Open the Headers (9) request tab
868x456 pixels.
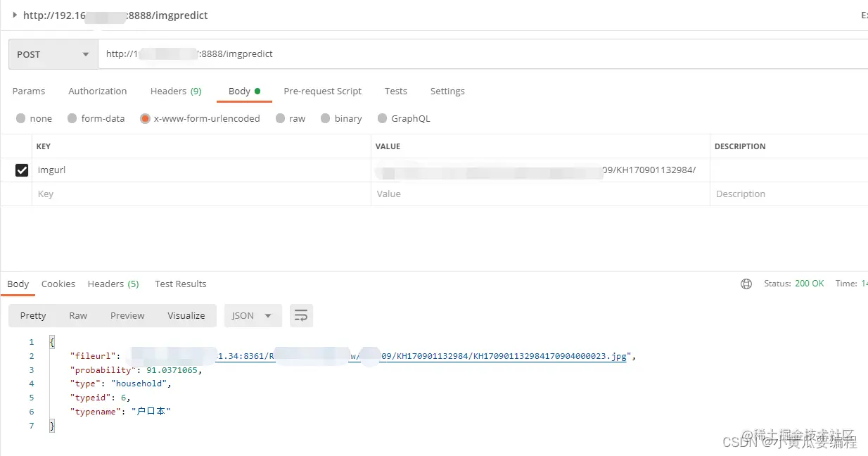(x=176, y=91)
